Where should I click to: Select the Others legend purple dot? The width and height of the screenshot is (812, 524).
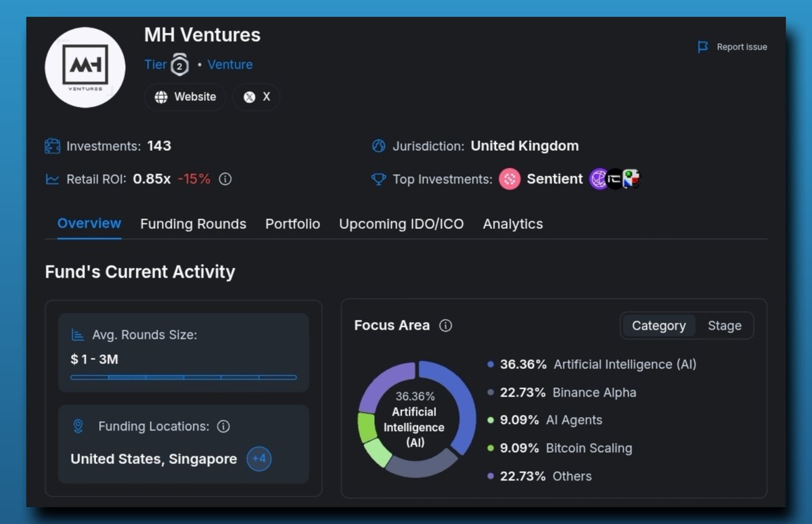click(x=491, y=477)
